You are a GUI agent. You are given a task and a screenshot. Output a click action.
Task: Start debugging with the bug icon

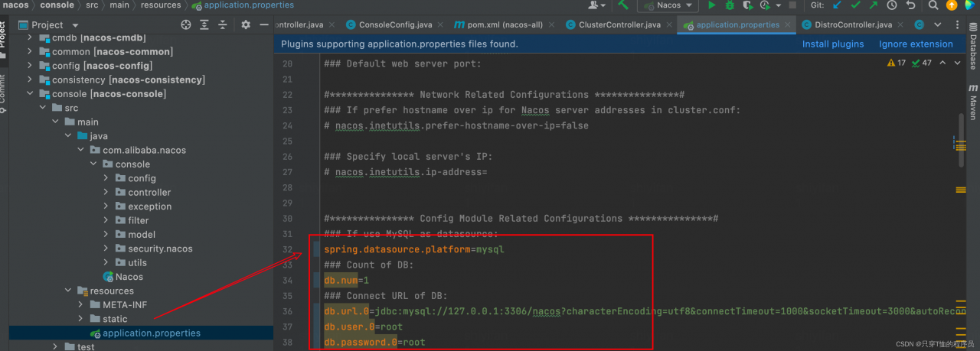tap(730, 5)
